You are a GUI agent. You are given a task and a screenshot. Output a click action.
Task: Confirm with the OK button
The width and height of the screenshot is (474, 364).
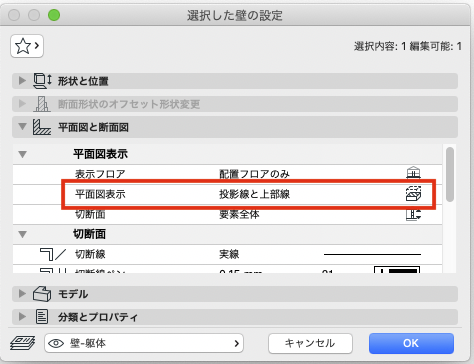click(x=411, y=343)
